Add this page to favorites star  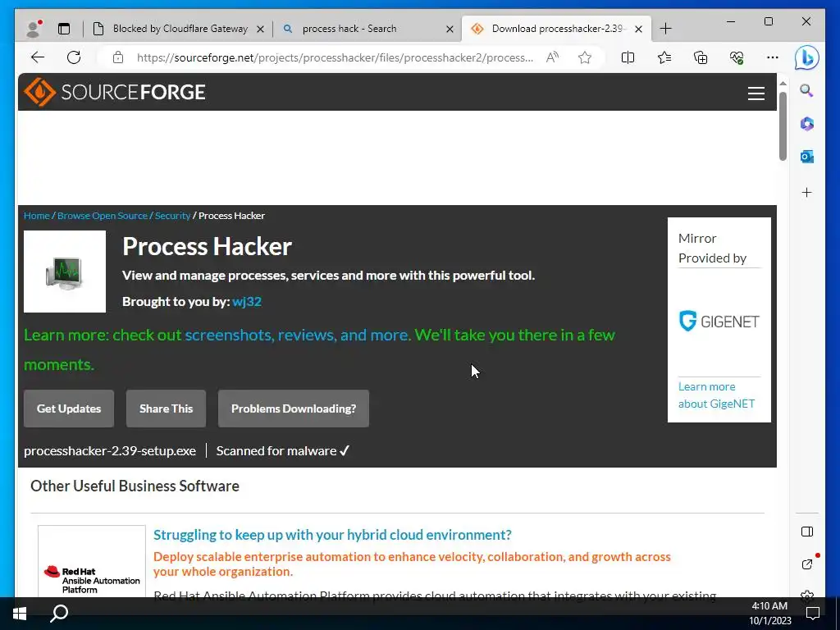point(585,57)
